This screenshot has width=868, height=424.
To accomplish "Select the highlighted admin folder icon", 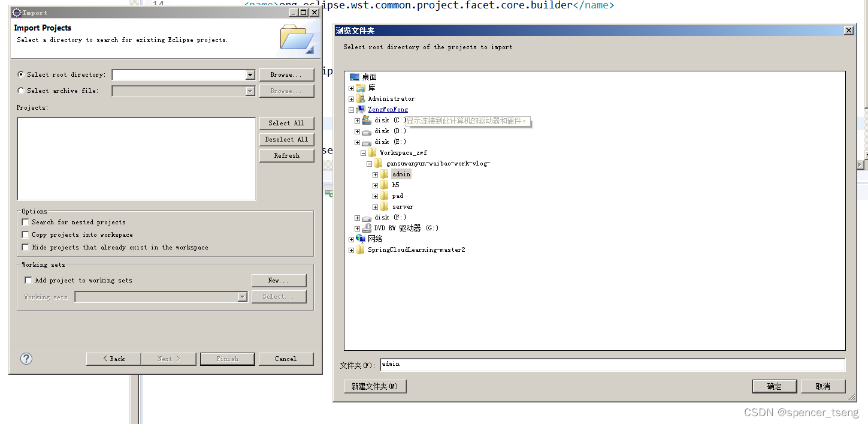I will pyautogui.click(x=385, y=173).
